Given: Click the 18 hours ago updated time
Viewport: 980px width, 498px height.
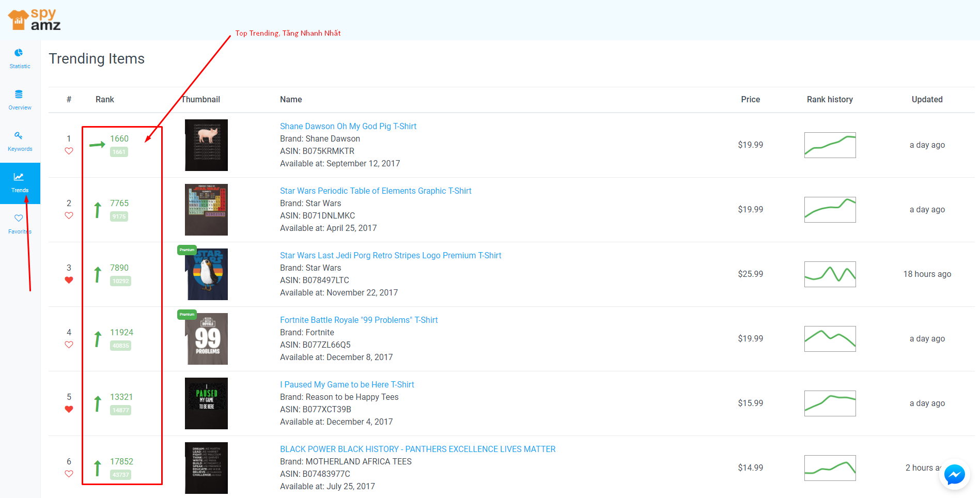Looking at the screenshot, I should (927, 274).
